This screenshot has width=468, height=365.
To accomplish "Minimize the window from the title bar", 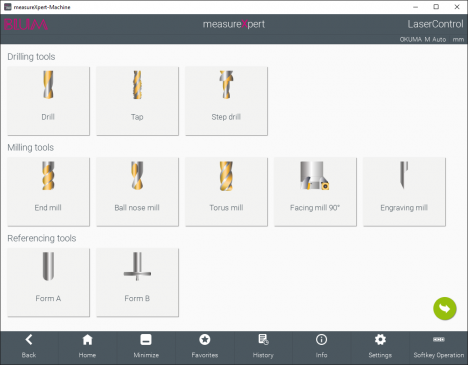I will (x=415, y=7).
